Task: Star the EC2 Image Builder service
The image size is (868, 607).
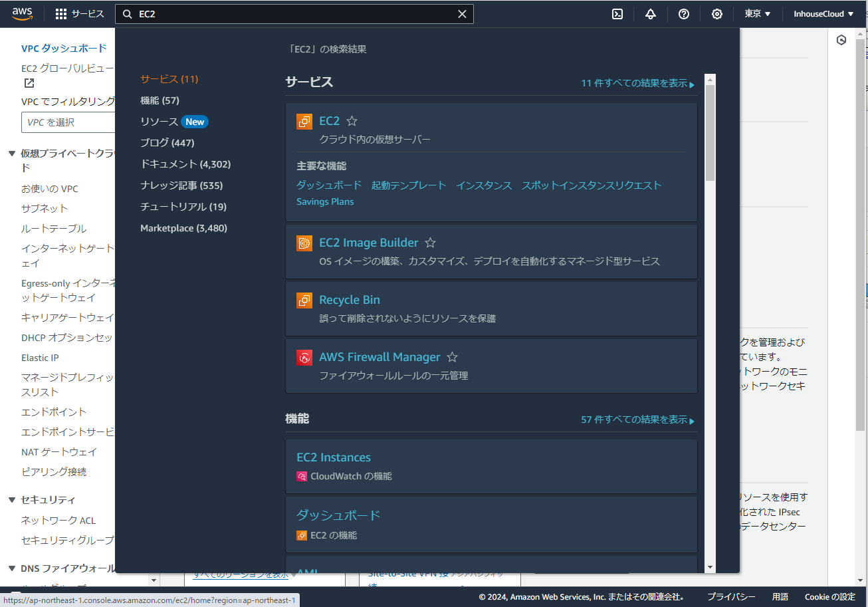Action: tap(430, 243)
